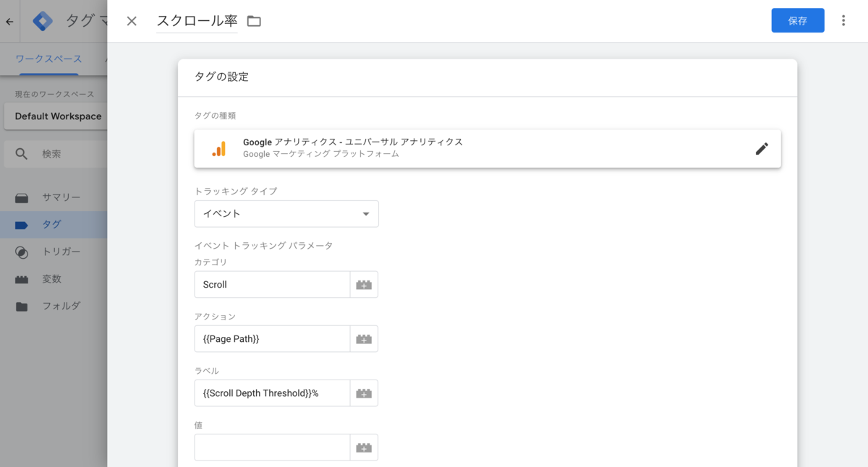Viewport: 868px width, 467px height.
Task: Close the tag editor with the X
Action: click(131, 21)
